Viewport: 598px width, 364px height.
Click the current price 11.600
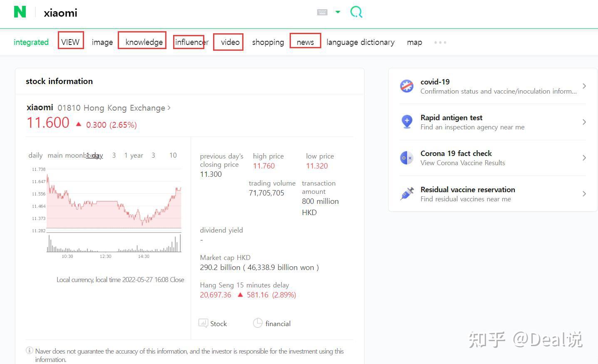(48, 123)
